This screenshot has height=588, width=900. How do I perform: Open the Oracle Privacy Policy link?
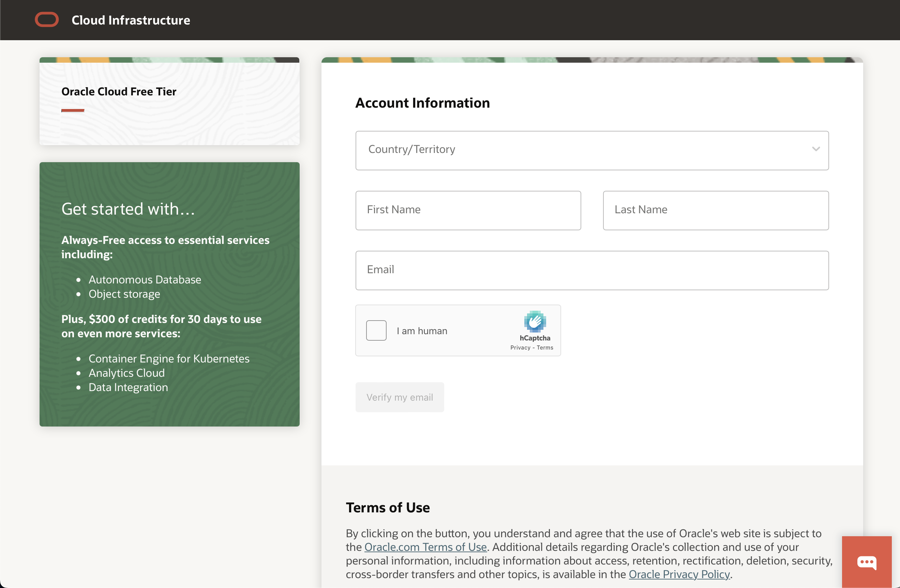tap(679, 574)
